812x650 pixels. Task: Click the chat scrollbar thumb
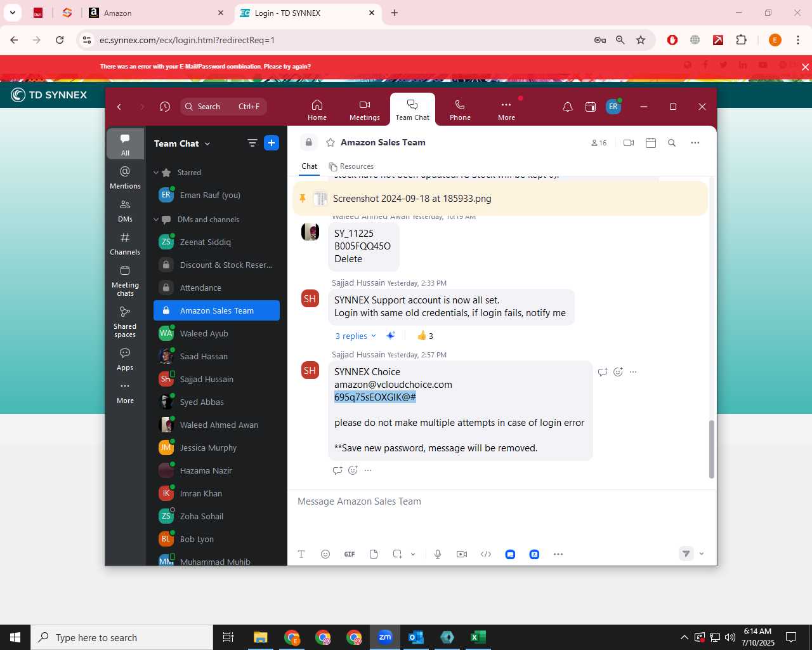(711, 449)
